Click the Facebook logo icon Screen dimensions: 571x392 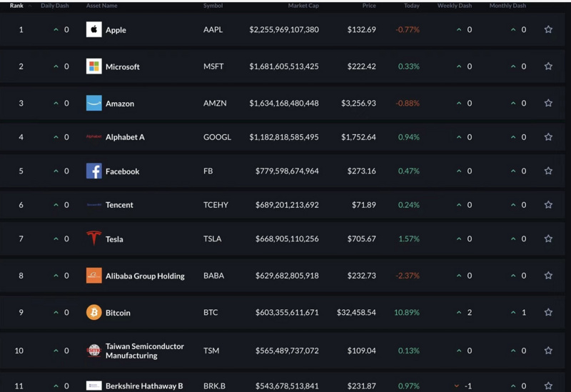[x=94, y=171]
